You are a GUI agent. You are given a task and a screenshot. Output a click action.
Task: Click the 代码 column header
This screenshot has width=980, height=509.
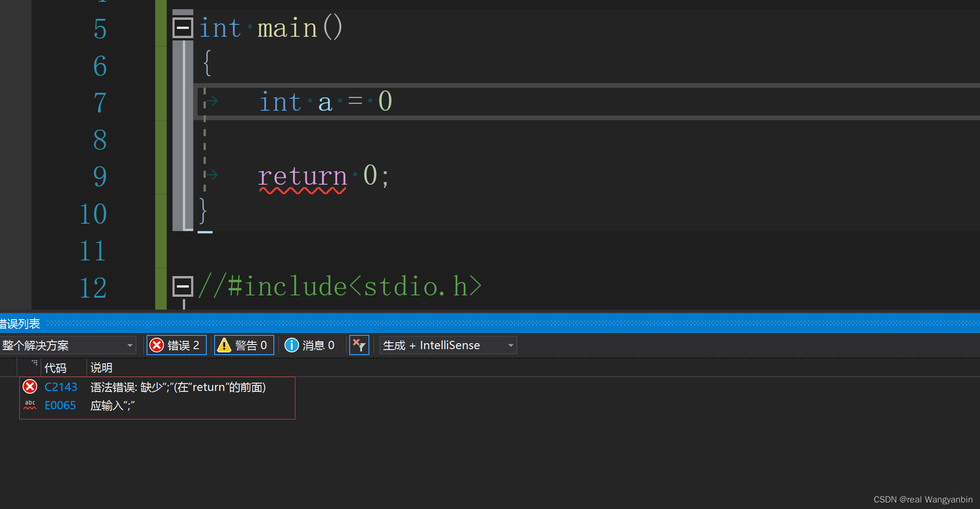point(56,368)
